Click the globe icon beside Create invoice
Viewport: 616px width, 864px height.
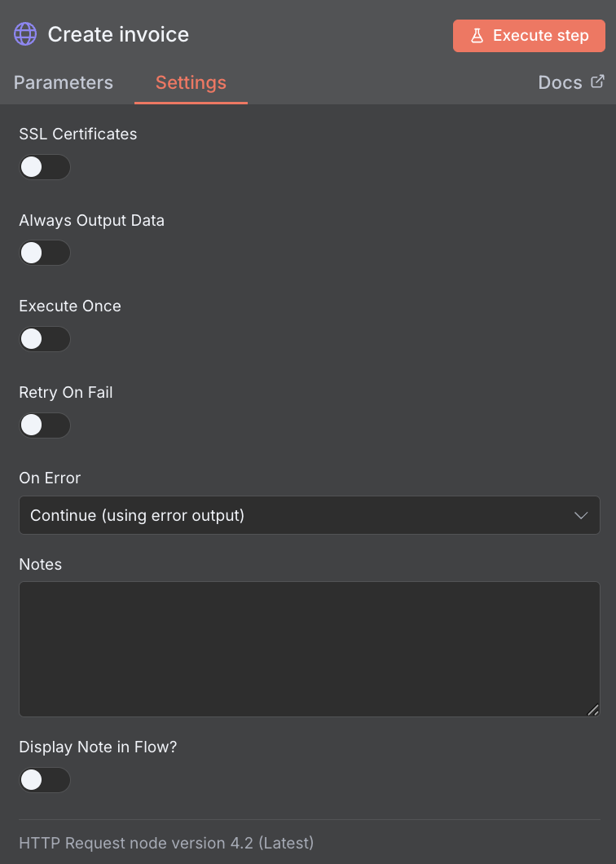tap(25, 34)
